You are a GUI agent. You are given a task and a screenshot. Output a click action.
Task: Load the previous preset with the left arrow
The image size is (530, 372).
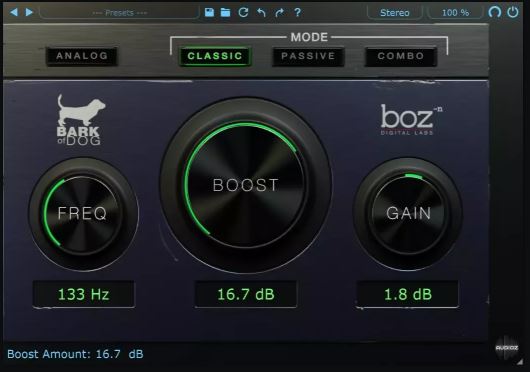click(x=14, y=13)
